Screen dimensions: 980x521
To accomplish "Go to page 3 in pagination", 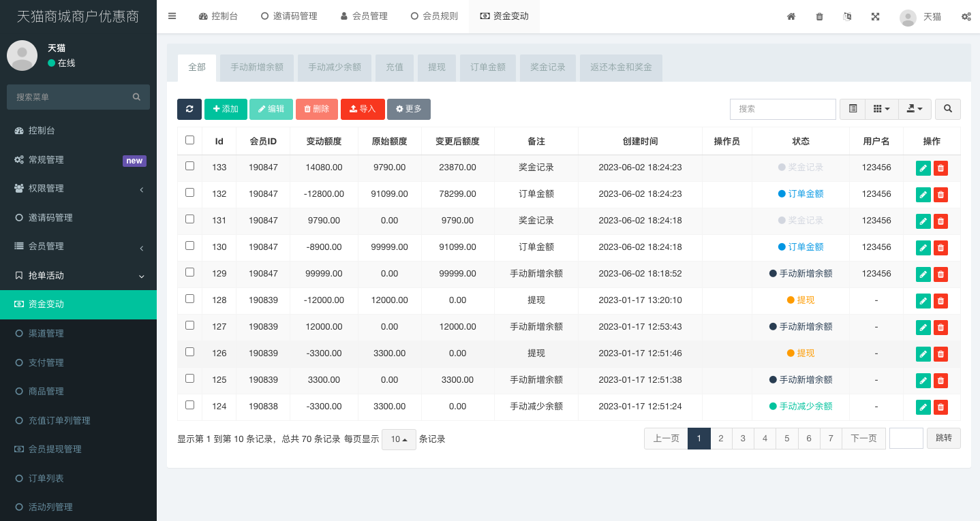I will [x=743, y=439].
